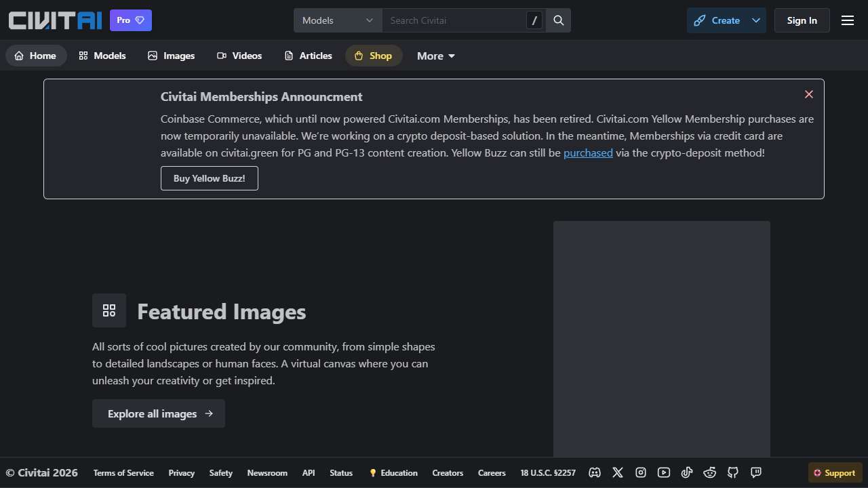The width and height of the screenshot is (868, 488).
Task: Switch to the Images tab
Action: pyautogui.click(x=172, y=56)
